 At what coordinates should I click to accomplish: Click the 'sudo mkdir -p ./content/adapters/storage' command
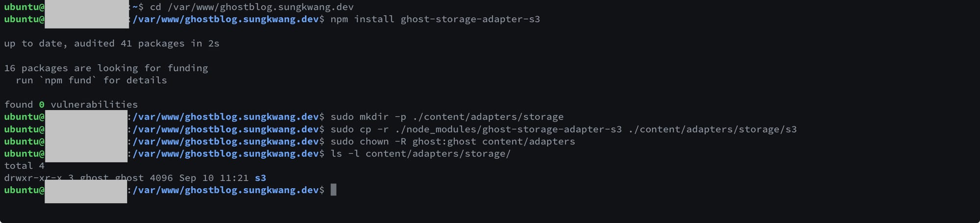pos(447,117)
